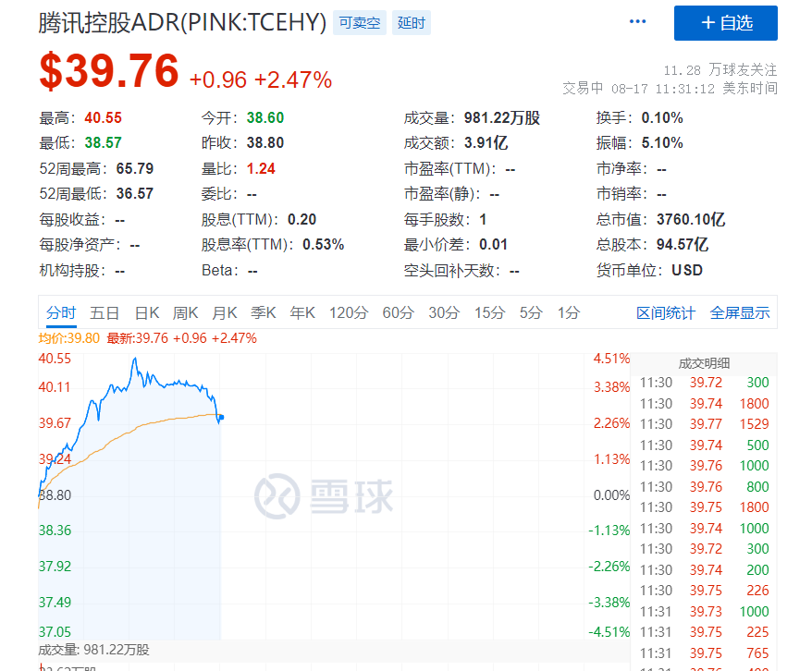Click the 可卖空 tag
This screenshot has height=671, width=812.
360,23
